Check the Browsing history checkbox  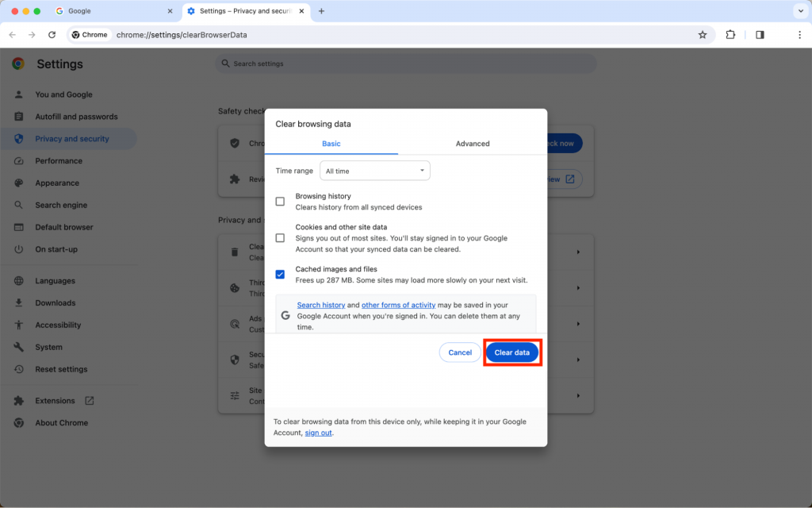280,201
